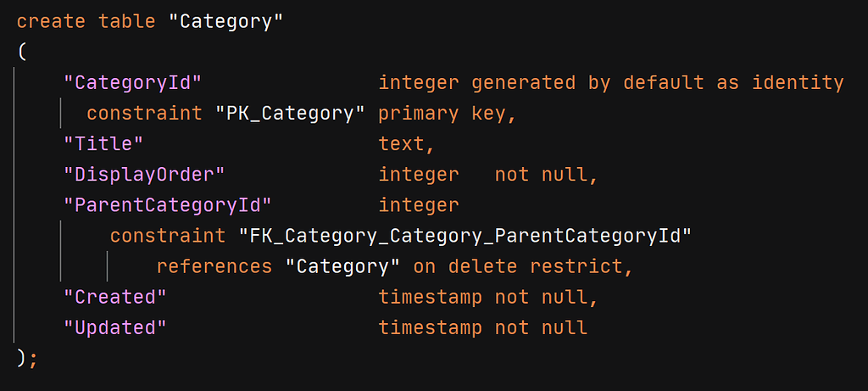The width and height of the screenshot is (868, 391).
Task: Click the "Title" column name
Action: [103, 144]
